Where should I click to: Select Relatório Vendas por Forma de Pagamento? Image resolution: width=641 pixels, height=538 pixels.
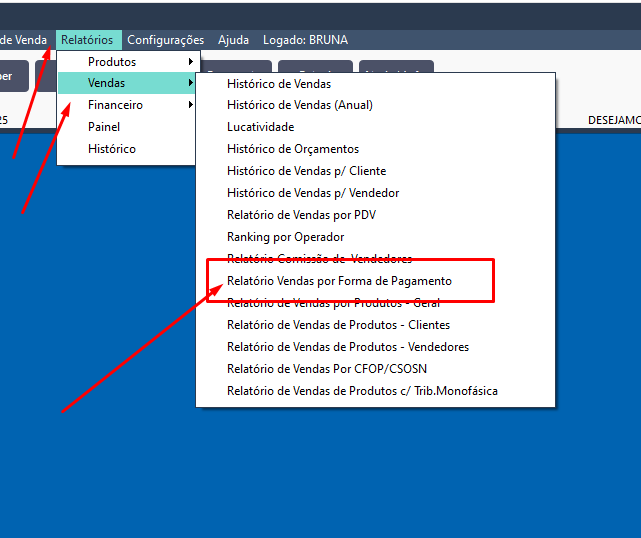(x=375, y=281)
